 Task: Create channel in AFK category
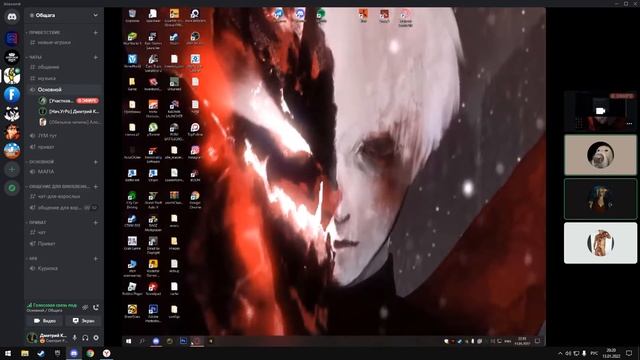coord(96,258)
